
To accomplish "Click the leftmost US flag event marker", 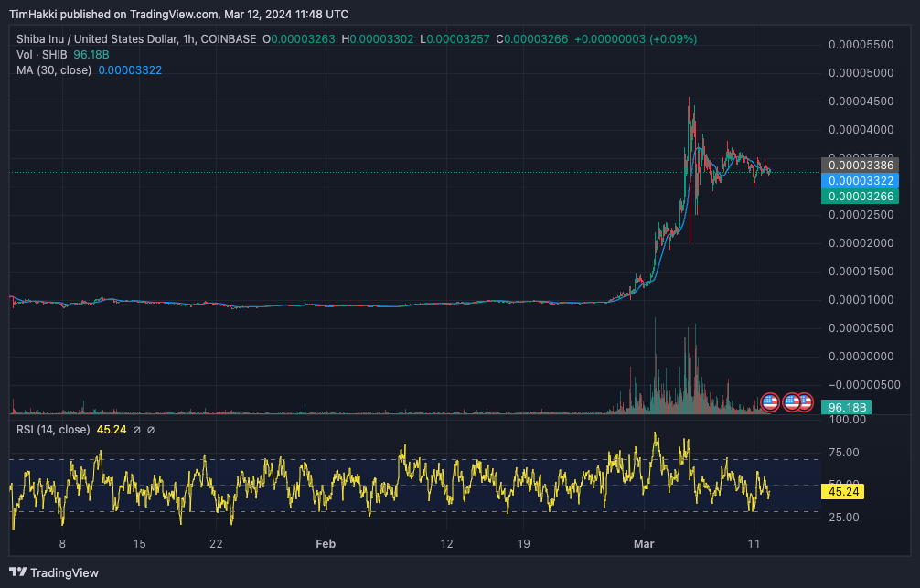I will coord(770,402).
